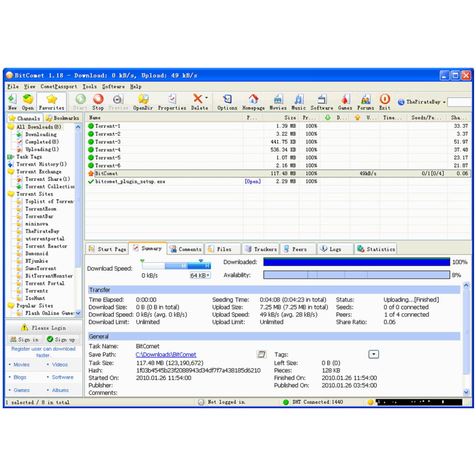
Task: Switch to the Start Page tab
Action: (107, 249)
